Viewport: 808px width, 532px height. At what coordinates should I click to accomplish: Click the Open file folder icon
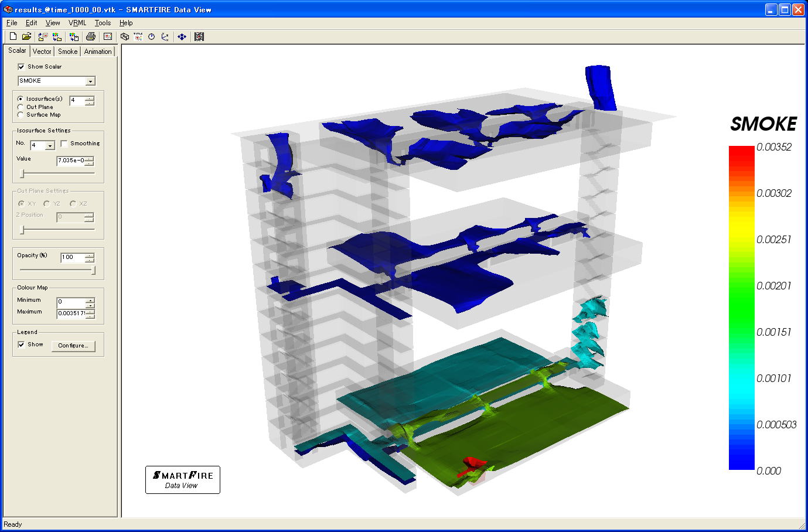pyautogui.click(x=26, y=36)
